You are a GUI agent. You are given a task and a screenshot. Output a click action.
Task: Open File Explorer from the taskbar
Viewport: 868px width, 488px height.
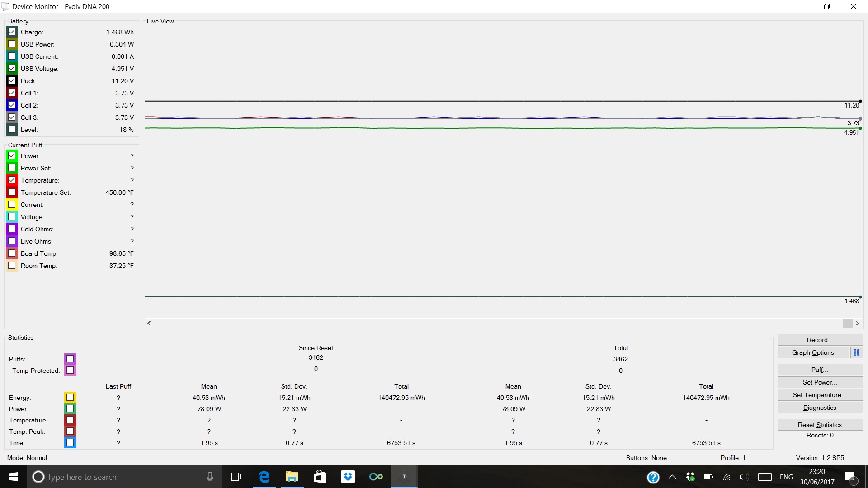292,477
